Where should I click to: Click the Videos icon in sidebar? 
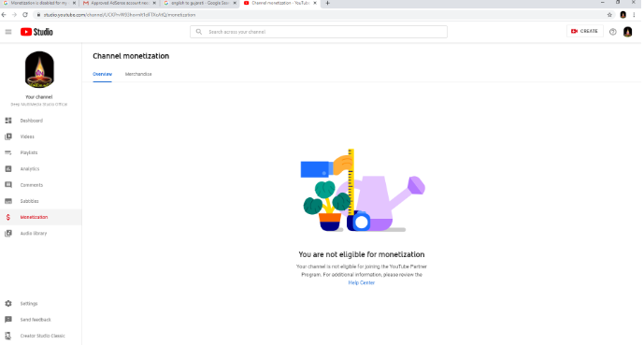8,137
